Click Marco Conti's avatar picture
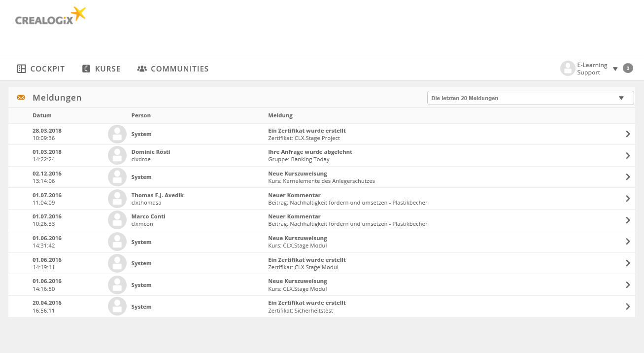 [117, 220]
